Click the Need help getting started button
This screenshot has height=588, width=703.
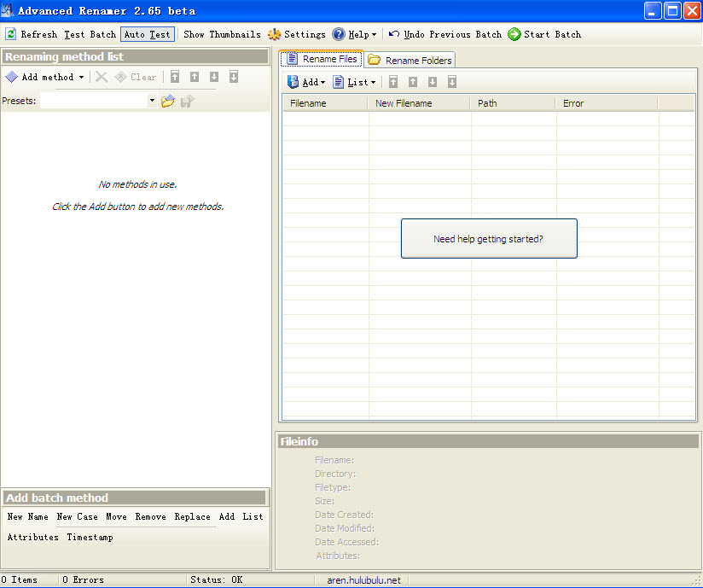point(489,239)
